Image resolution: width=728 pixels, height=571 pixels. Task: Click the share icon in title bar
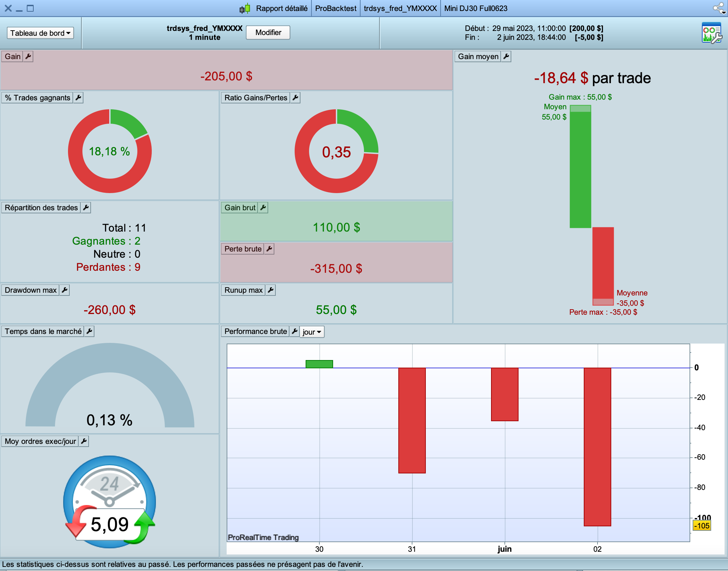(x=718, y=8)
